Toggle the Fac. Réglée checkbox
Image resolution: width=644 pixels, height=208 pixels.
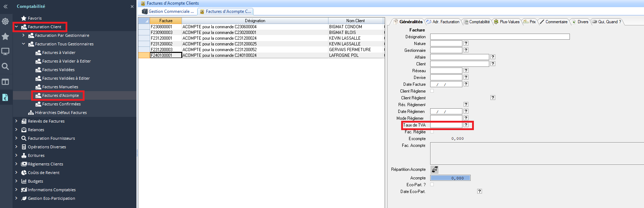click(432, 132)
